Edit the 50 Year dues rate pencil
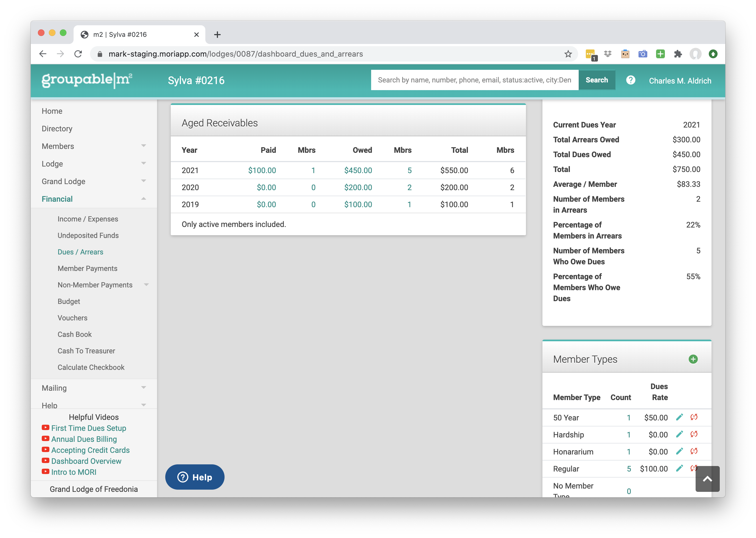The image size is (756, 538). tap(679, 417)
